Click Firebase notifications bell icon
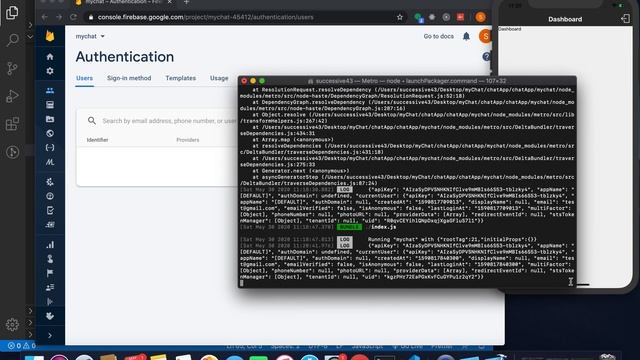The height and width of the screenshot is (360, 640). tap(466, 36)
